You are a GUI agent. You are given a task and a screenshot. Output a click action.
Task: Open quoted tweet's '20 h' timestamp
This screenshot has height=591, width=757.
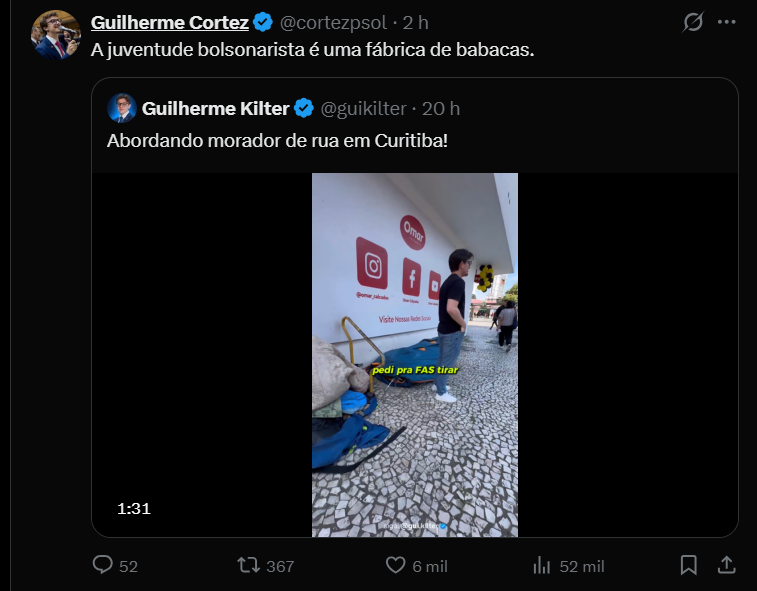(x=442, y=108)
